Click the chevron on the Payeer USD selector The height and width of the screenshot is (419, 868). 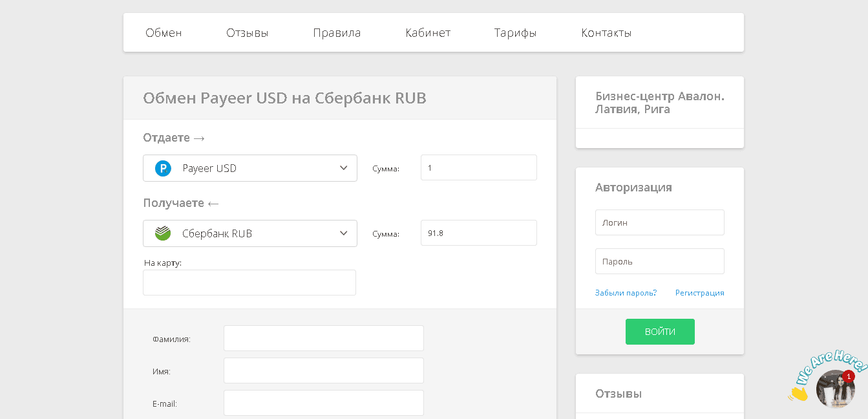343,167
